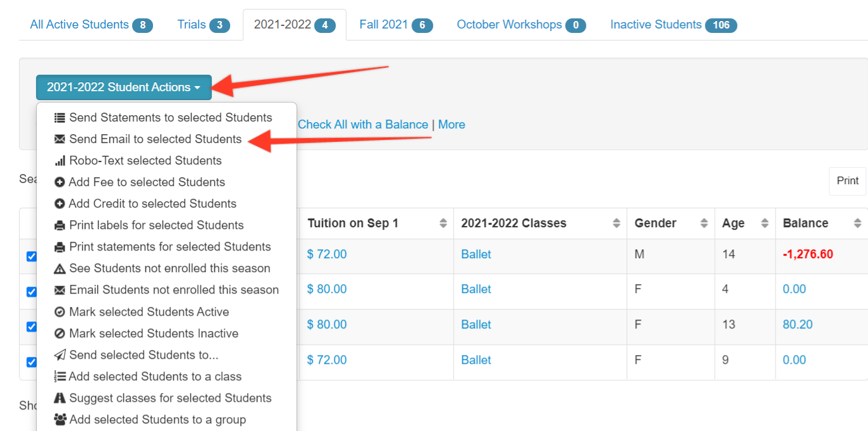Click the ban icon beside Mark Inactive
The image size is (868, 431).
point(60,334)
